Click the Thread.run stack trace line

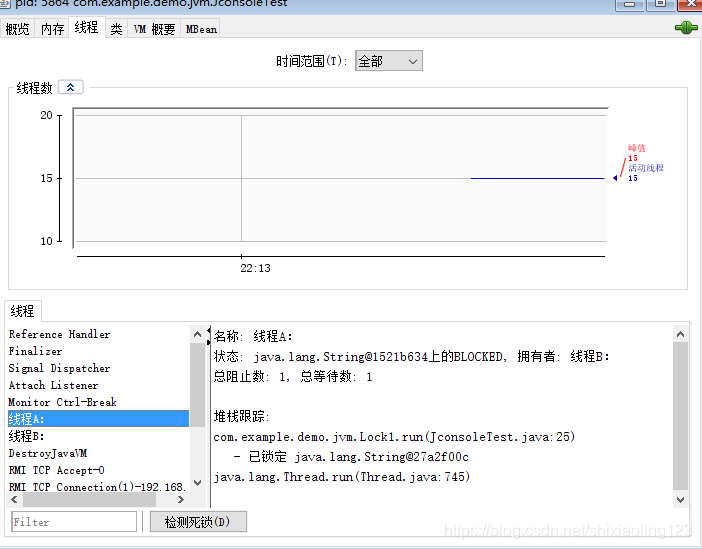pos(342,476)
